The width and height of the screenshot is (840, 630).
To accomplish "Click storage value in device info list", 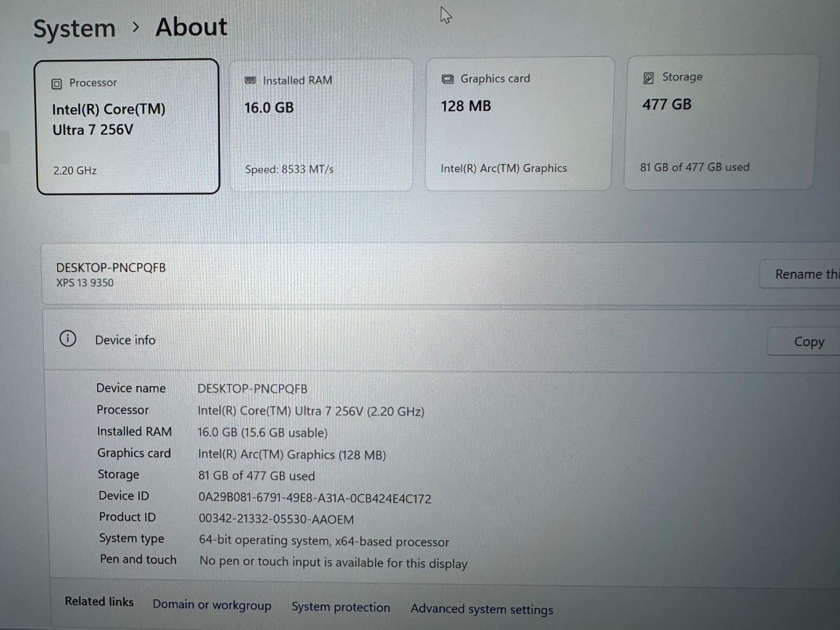I will 257,476.
